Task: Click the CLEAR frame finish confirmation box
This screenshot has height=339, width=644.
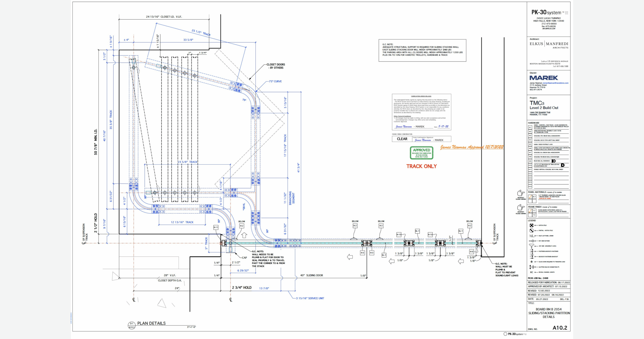Action: tap(402, 139)
